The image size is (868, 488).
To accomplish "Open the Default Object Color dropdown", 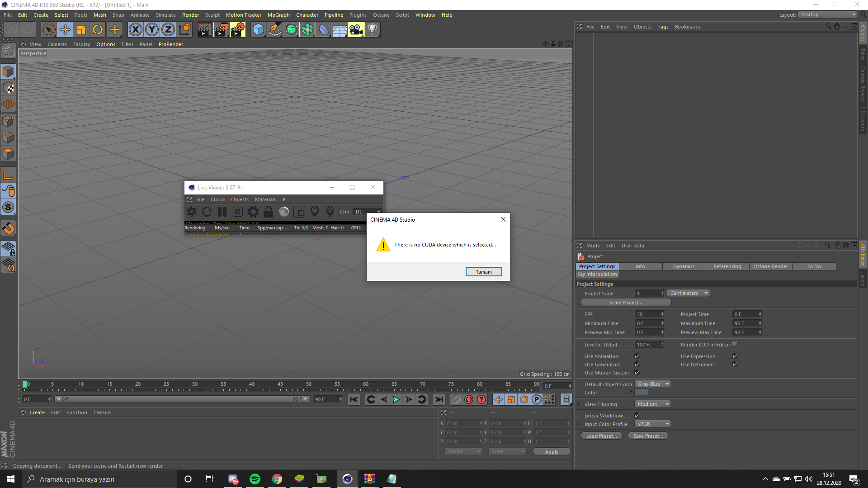I will point(653,384).
